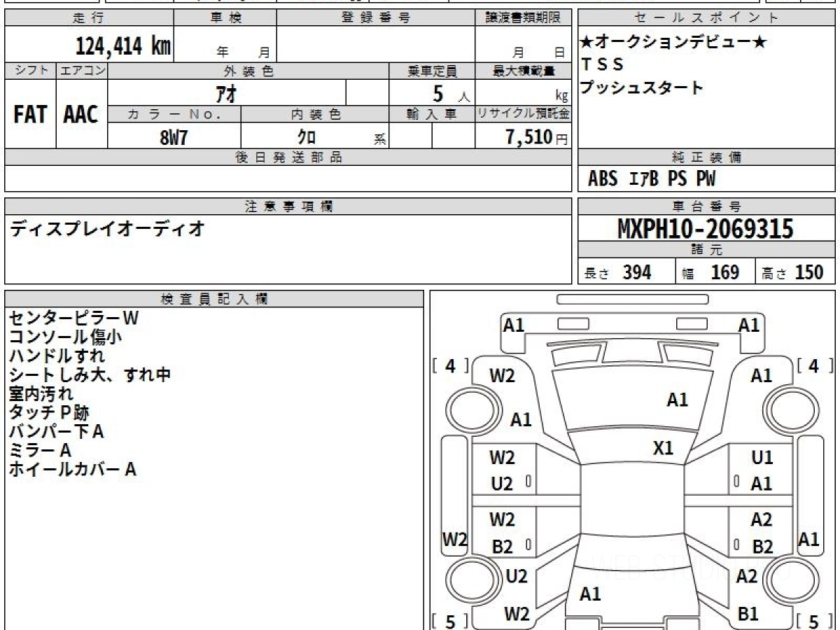
Task: Select the height spec 高さ 150
Action: pyautogui.click(x=792, y=272)
